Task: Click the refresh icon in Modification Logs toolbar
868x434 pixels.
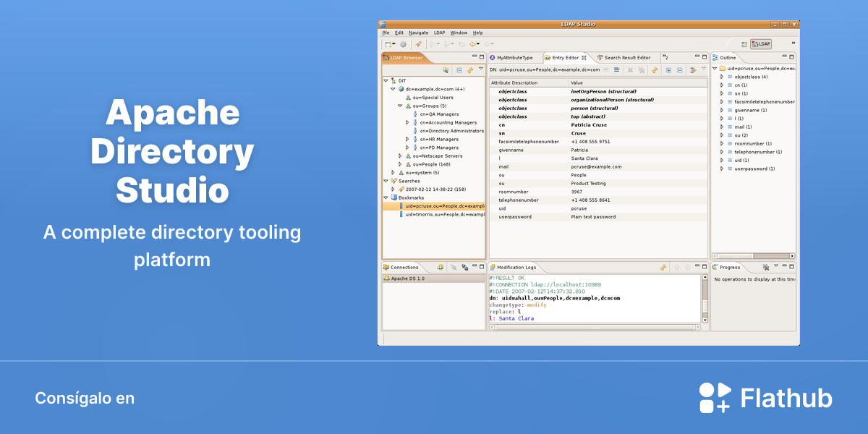Action: (663, 268)
